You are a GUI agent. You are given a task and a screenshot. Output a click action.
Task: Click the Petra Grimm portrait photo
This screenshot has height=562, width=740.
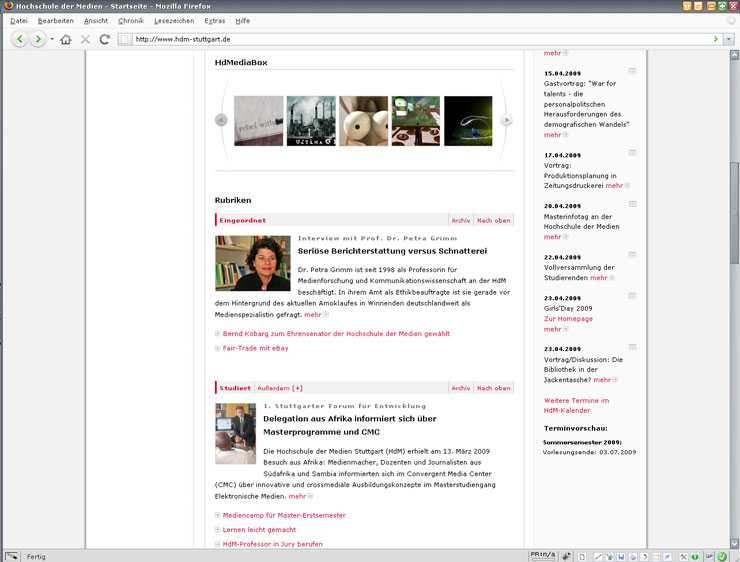253,263
